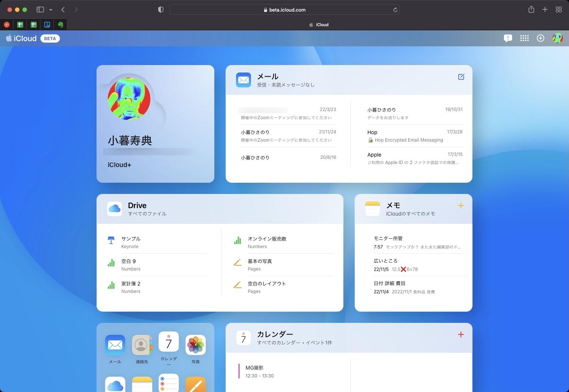
Task: Open the Apple mail from 17/3/15
Action: pyautogui.click(x=415, y=158)
